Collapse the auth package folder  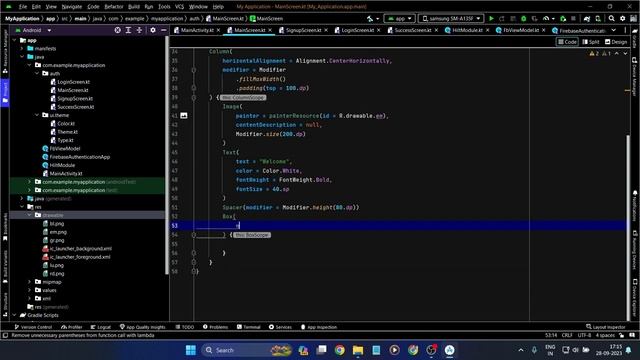[37, 73]
